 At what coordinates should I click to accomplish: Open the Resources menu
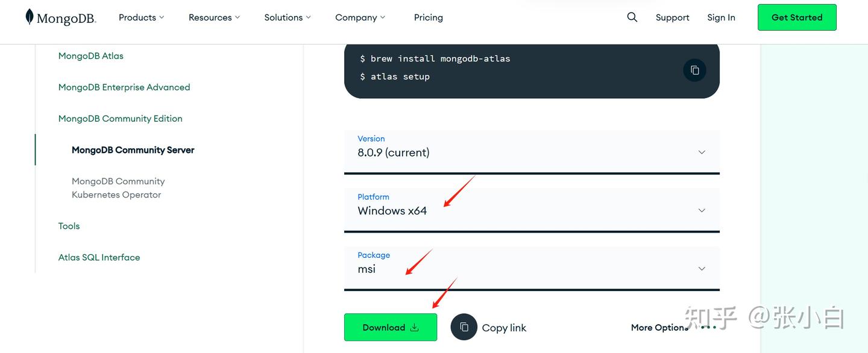pyautogui.click(x=214, y=17)
